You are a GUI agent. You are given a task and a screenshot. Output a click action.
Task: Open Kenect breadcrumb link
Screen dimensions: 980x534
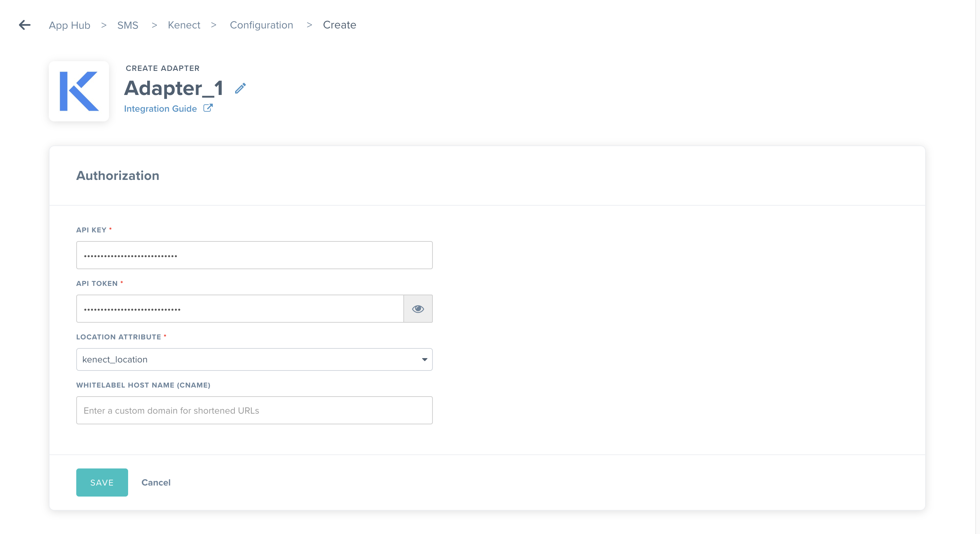click(184, 25)
